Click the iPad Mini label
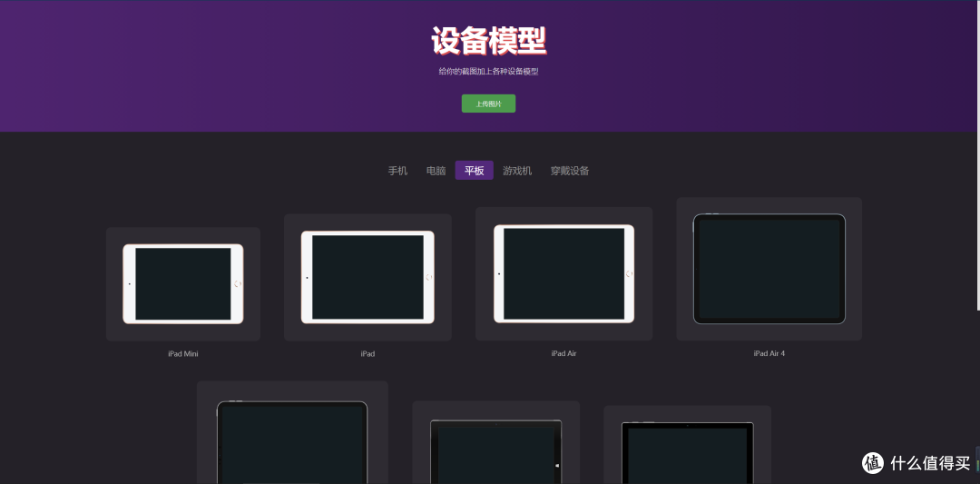Viewport: 980px width, 484px height. point(183,354)
